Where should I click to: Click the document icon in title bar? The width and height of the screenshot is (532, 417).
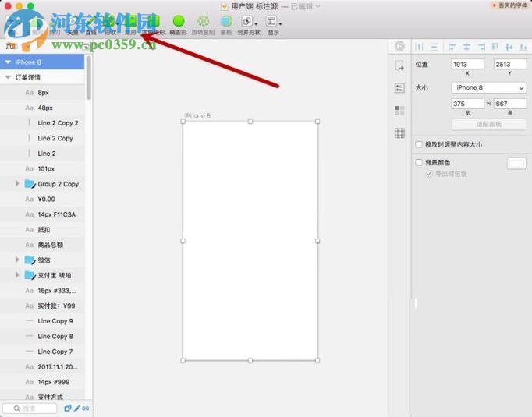point(224,6)
